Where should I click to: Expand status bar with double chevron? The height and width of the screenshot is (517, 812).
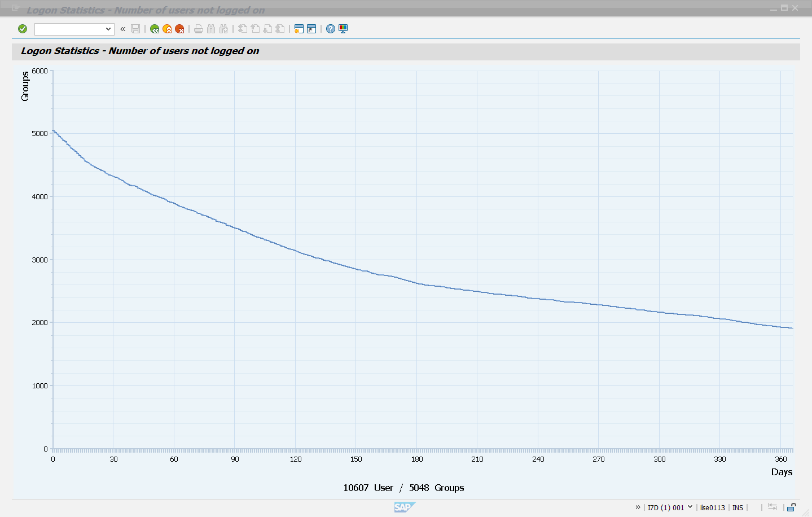coord(638,507)
